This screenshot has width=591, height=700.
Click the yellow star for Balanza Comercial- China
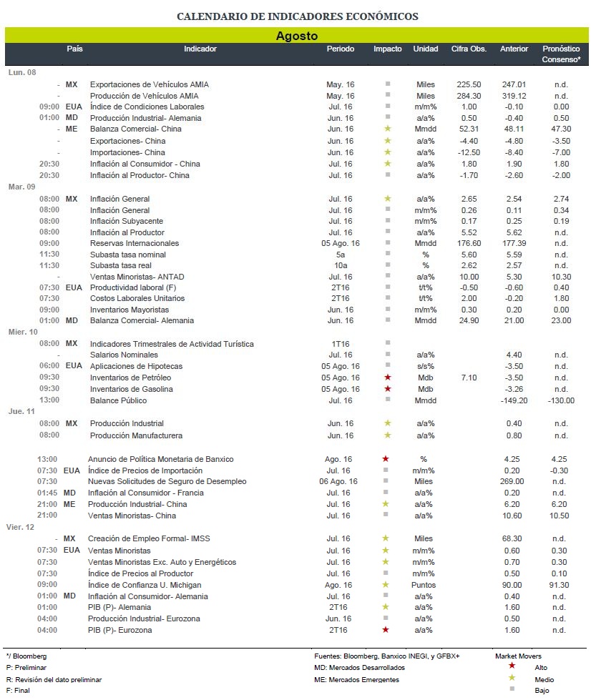click(x=388, y=129)
